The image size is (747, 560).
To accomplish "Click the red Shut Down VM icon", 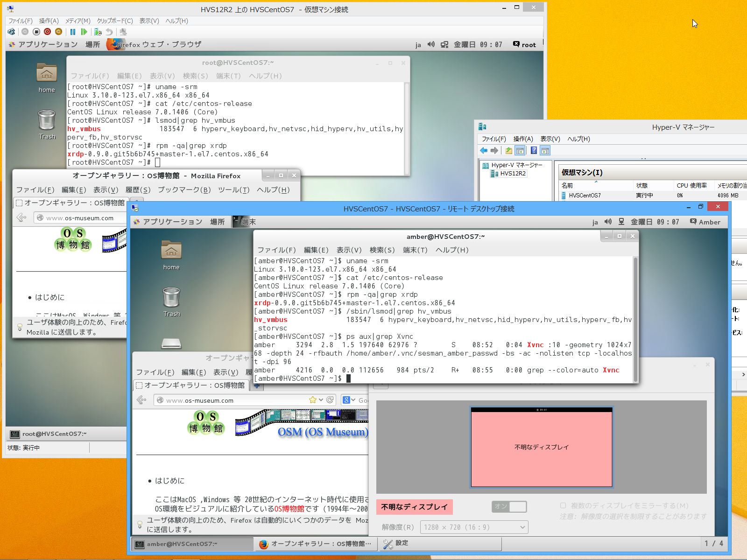I will (x=47, y=32).
